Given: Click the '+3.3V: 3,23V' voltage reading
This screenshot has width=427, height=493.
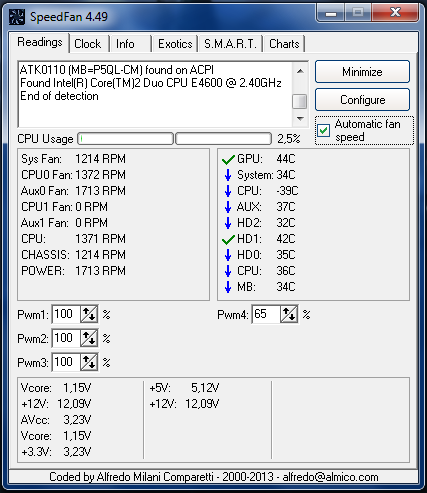Looking at the screenshot, I should coord(56,452).
